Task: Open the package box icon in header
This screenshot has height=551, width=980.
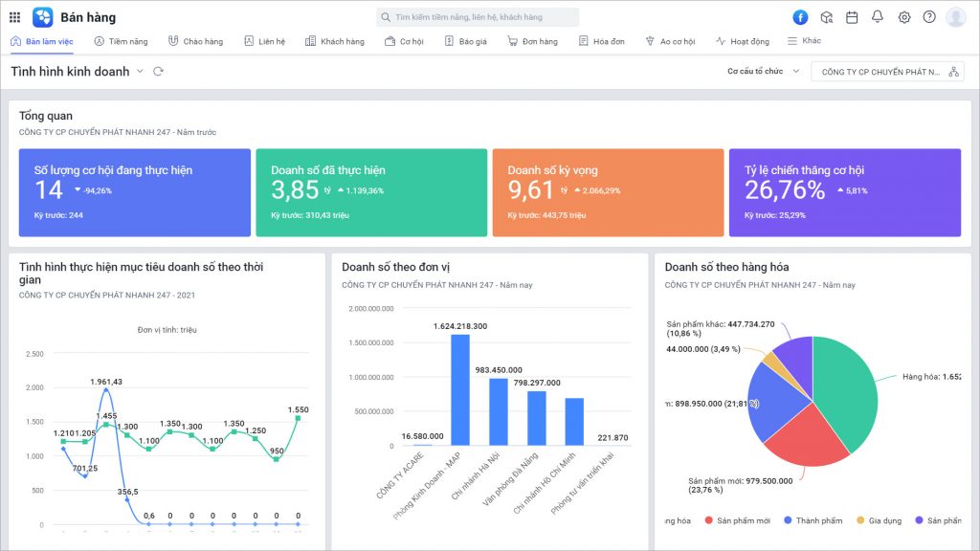Action: [x=826, y=17]
